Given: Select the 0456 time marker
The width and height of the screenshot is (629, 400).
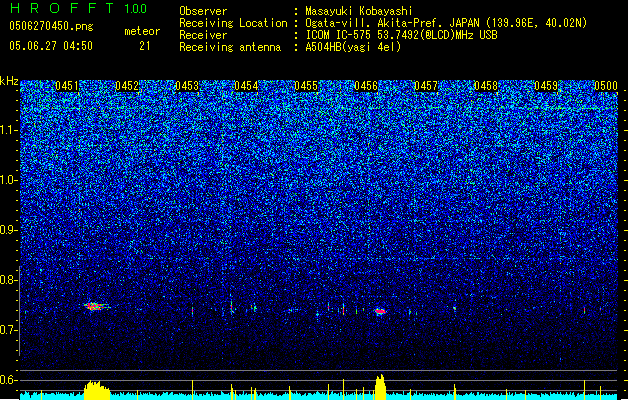Looking at the screenshot, I should [x=366, y=86].
